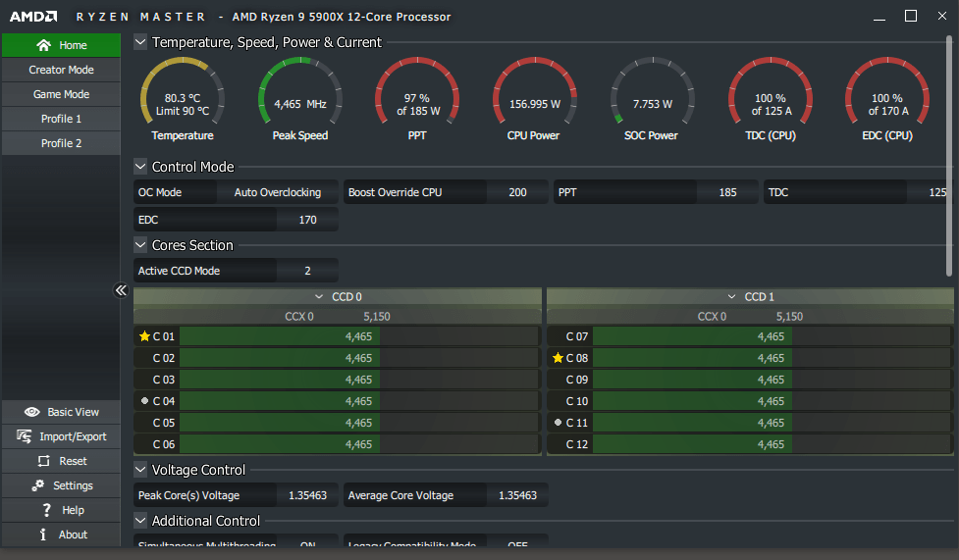Collapse the CCD 1 core group
Image resolution: width=959 pixels, height=560 pixels.
pos(731,296)
